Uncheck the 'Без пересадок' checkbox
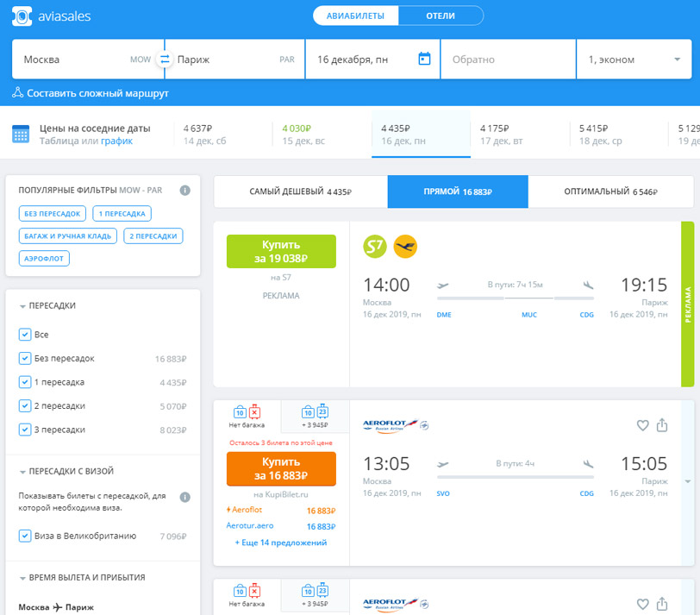Image resolution: width=700 pixels, height=615 pixels. click(x=25, y=358)
